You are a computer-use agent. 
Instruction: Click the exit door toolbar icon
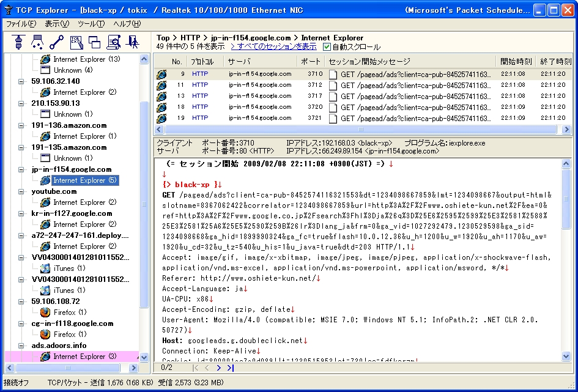132,42
